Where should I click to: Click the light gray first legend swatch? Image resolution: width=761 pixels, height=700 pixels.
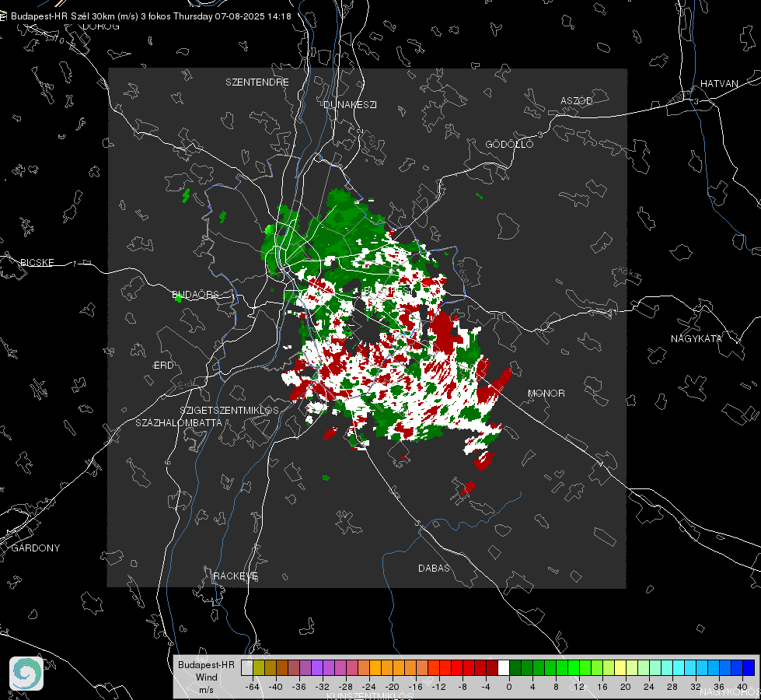point(247,668)
